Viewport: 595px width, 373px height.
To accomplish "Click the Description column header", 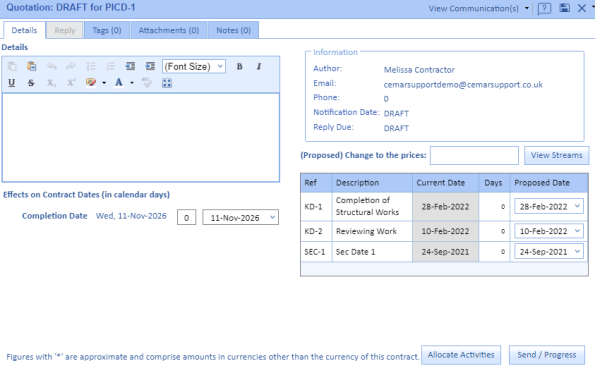I will tap(372, 183).
